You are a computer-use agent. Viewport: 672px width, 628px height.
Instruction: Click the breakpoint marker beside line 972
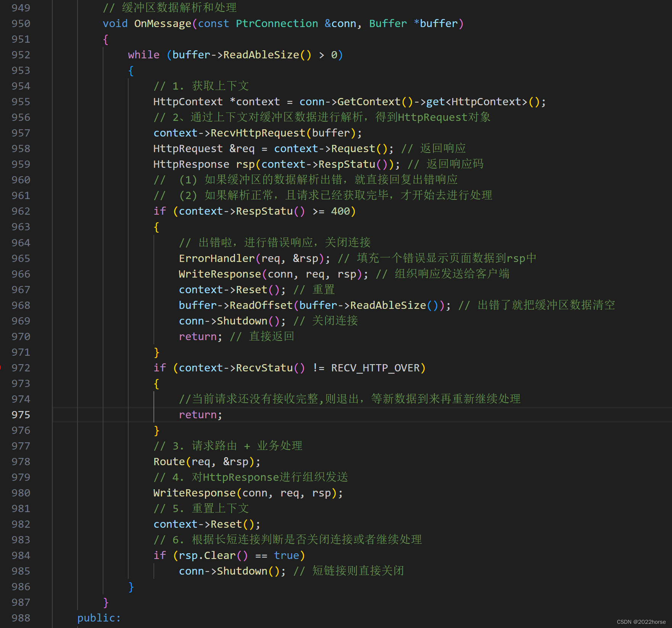click(1, 368)
